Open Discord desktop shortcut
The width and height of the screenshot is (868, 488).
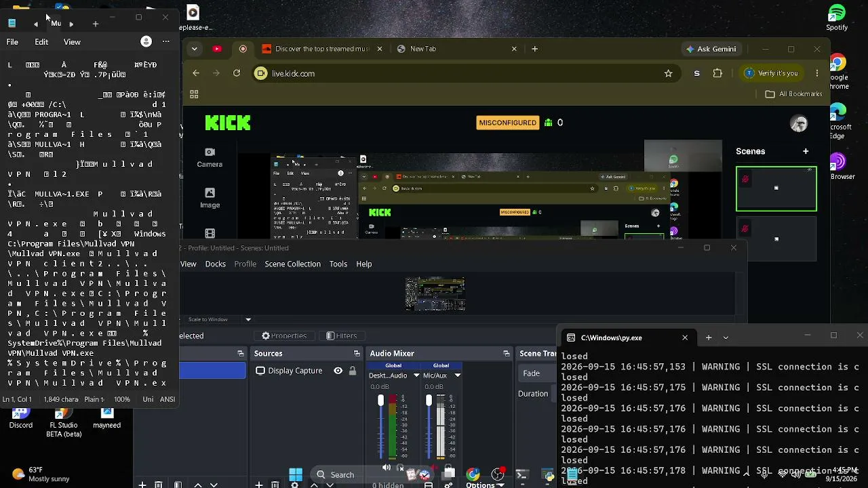[20, 418]
